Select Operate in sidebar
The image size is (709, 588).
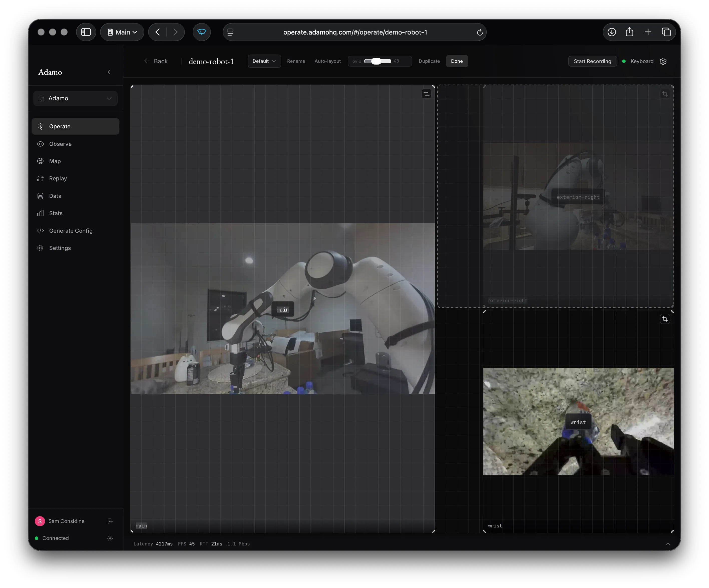[x=75, y=126]
